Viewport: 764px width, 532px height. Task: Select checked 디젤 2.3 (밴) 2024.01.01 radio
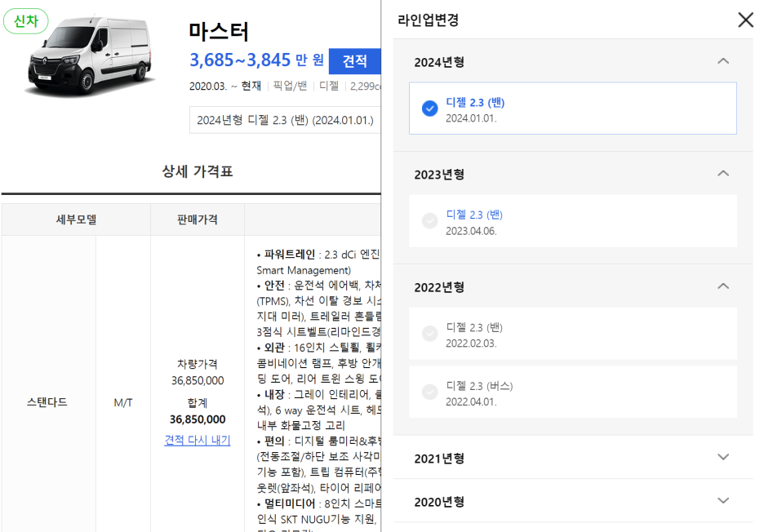[x=429, y=109]
